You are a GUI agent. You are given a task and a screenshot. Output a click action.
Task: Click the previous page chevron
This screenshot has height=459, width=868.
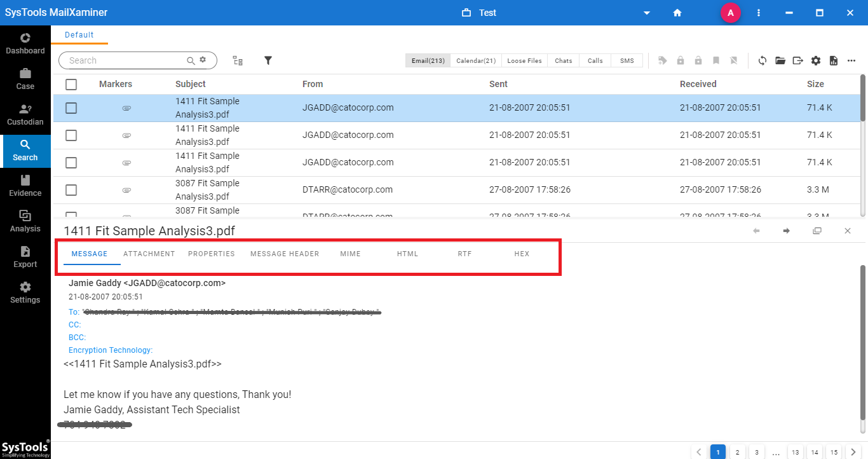pyautogui.click(x=698, y=452)
